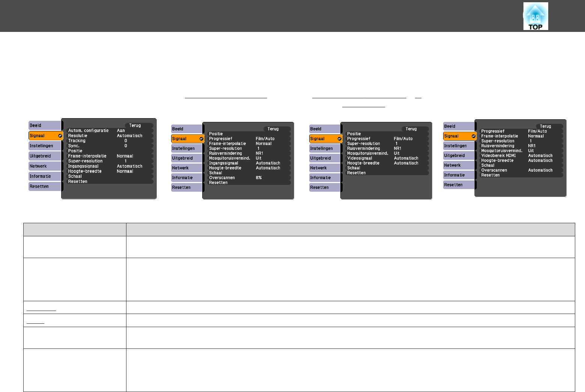Click the enter icon on Signaal in the Videobereik HDMI menu
The image size is (585, 392).
pos(474,136)
